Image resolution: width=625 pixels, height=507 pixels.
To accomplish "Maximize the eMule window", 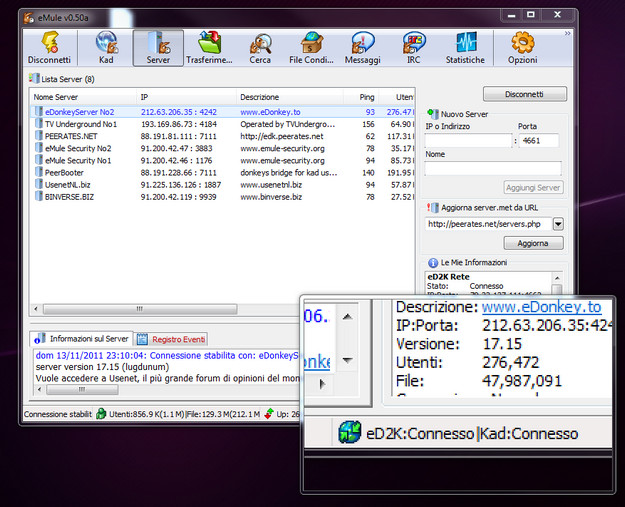I will pyautogui.click(x=531, y=15).
